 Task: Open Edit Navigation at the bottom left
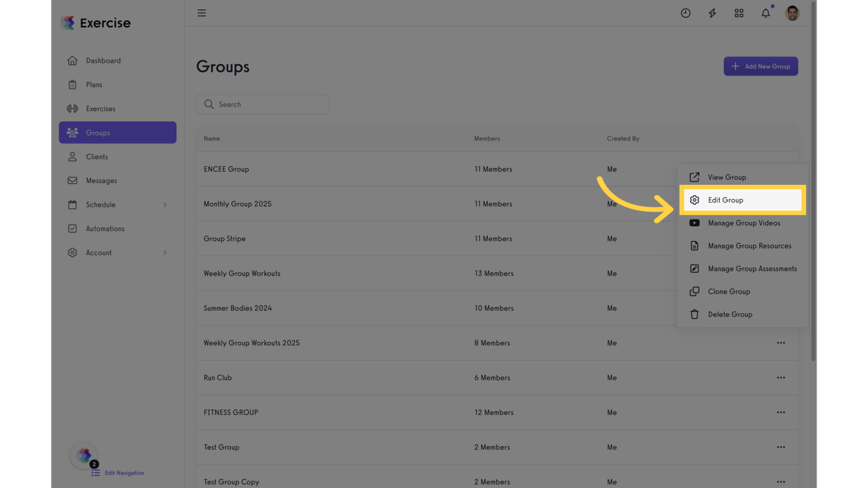coord(124,473)
